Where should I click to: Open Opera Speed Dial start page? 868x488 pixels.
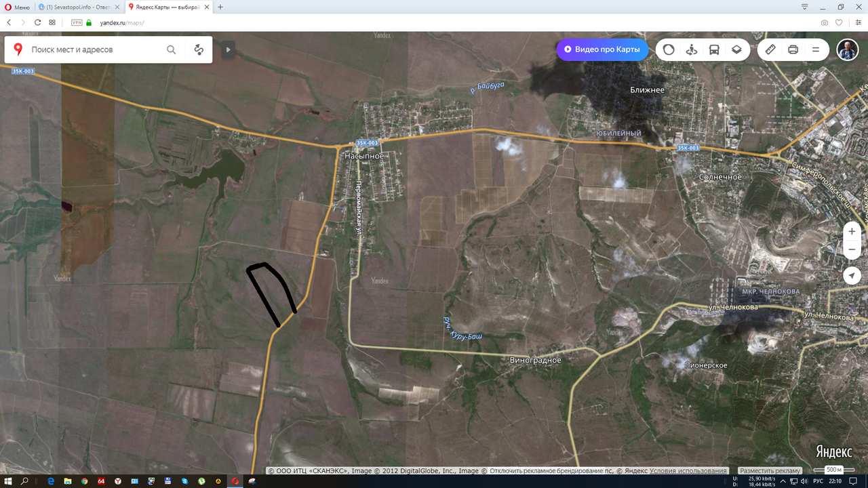point(52,22)
